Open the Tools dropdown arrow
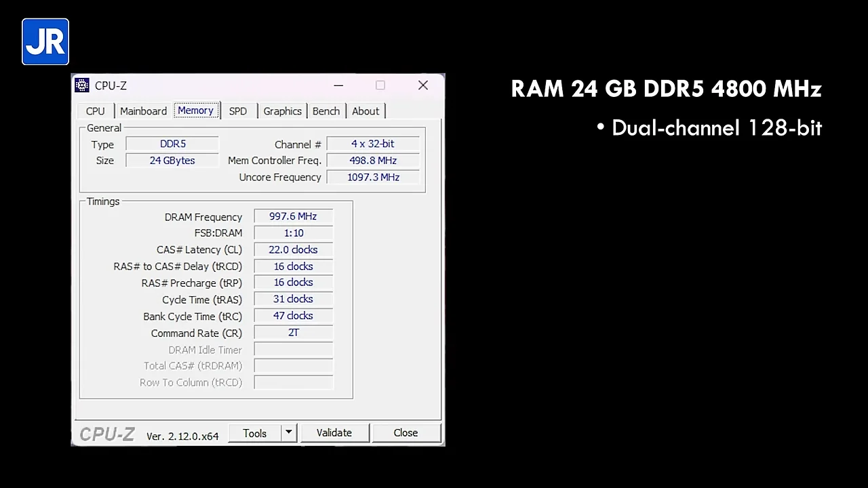The image size is (868, 488). (288, 432)
